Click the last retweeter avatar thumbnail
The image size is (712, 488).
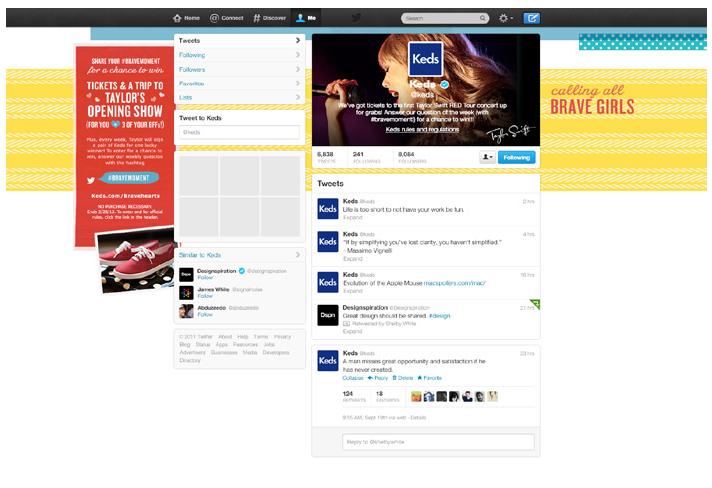coord(492,396)
